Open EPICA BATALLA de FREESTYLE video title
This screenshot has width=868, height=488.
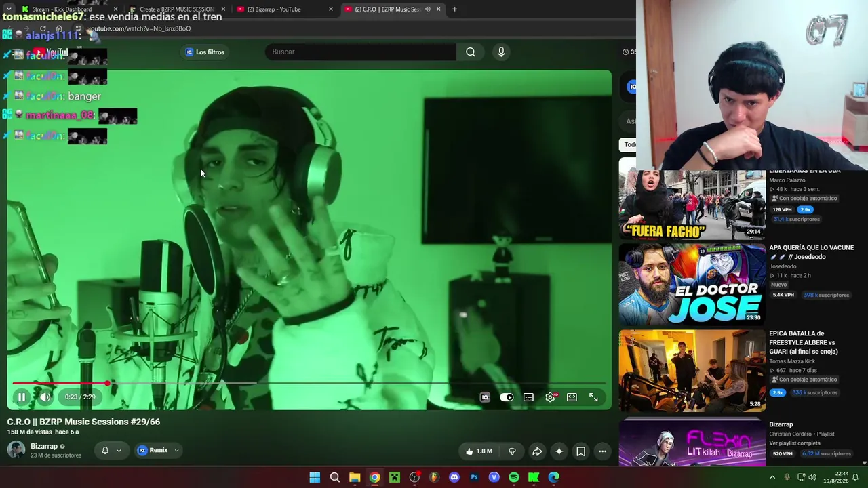(x=804, y=343)
